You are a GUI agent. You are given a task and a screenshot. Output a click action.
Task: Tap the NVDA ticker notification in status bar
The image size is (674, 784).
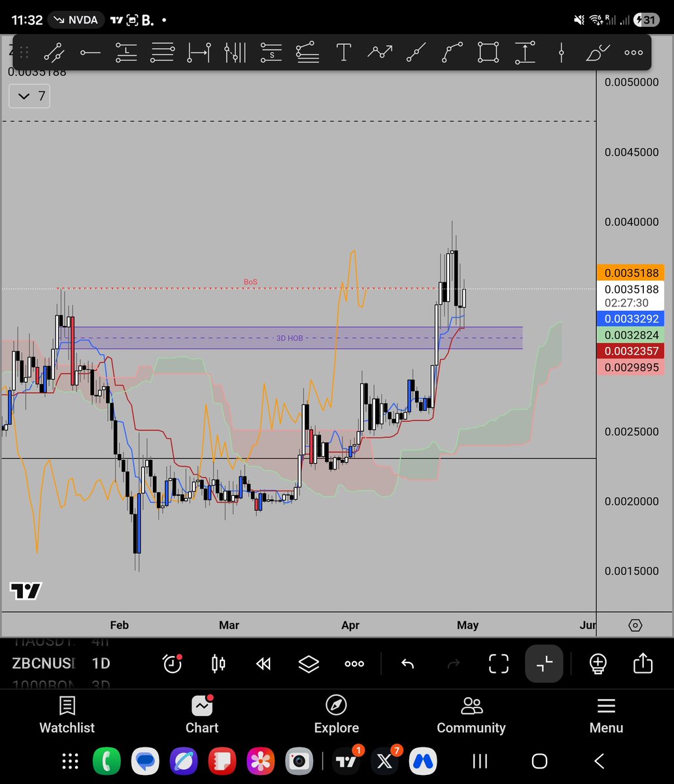(76, 20)
